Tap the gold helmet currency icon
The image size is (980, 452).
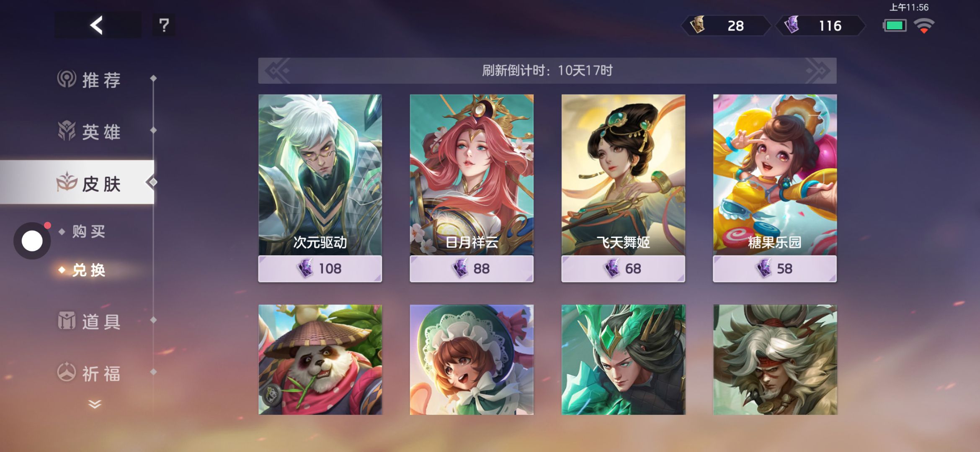pyautogui.click(x=697, y=25)
